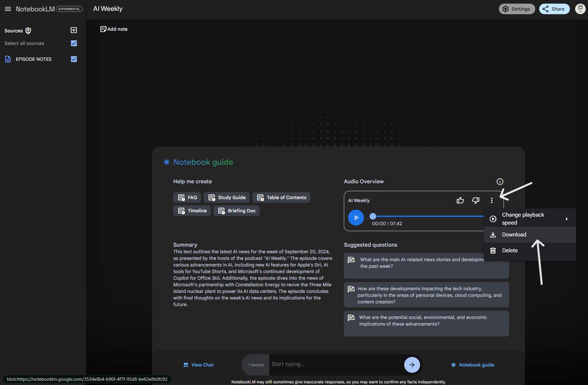Click the NotebookLM logo
Screen dimensions: 588x385
pos(35,9)
